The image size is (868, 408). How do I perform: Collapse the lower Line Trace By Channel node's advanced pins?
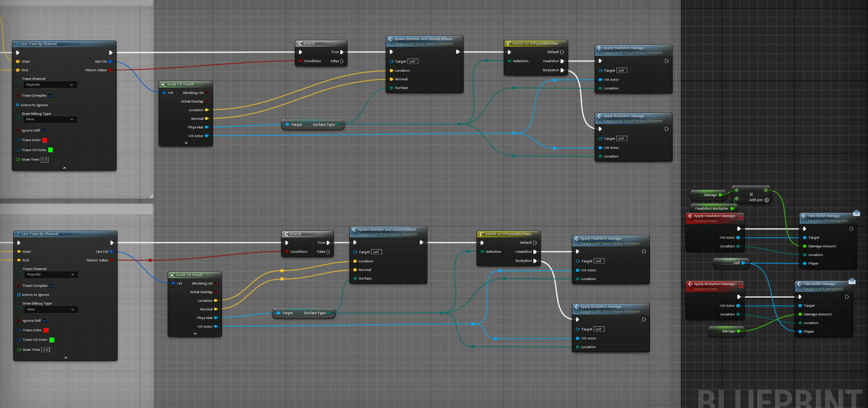click(66, 358)
